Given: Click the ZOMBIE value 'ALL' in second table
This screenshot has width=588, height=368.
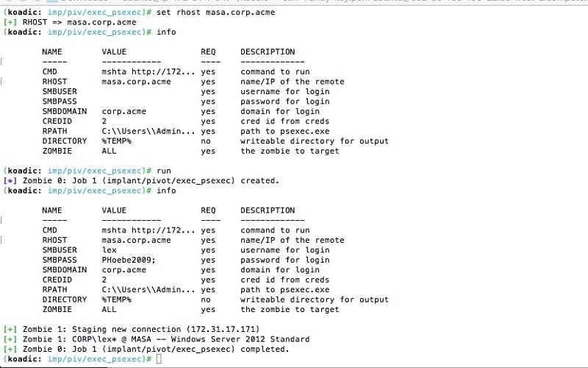Looking at the screenshot, I should (x=109, y=309).
